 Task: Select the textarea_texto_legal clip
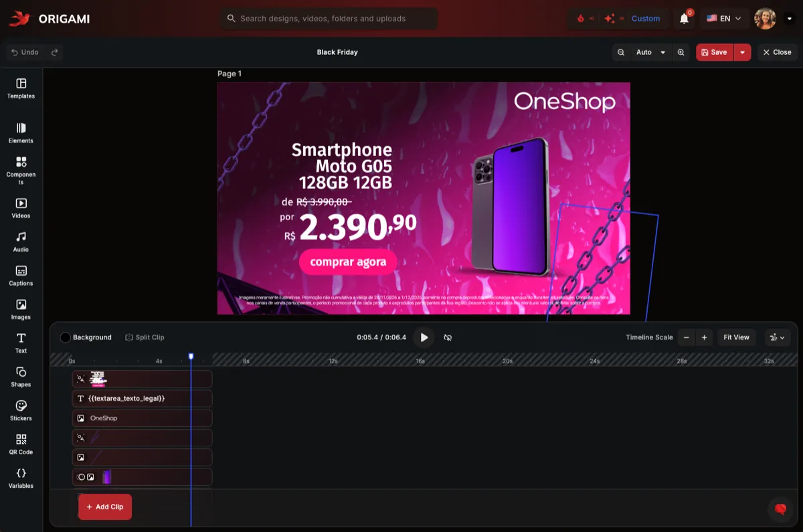pyautogui.click(x=142, y=399)
